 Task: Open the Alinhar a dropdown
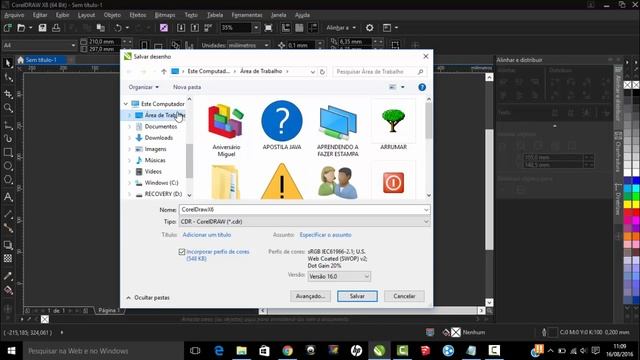click(341, 28)
